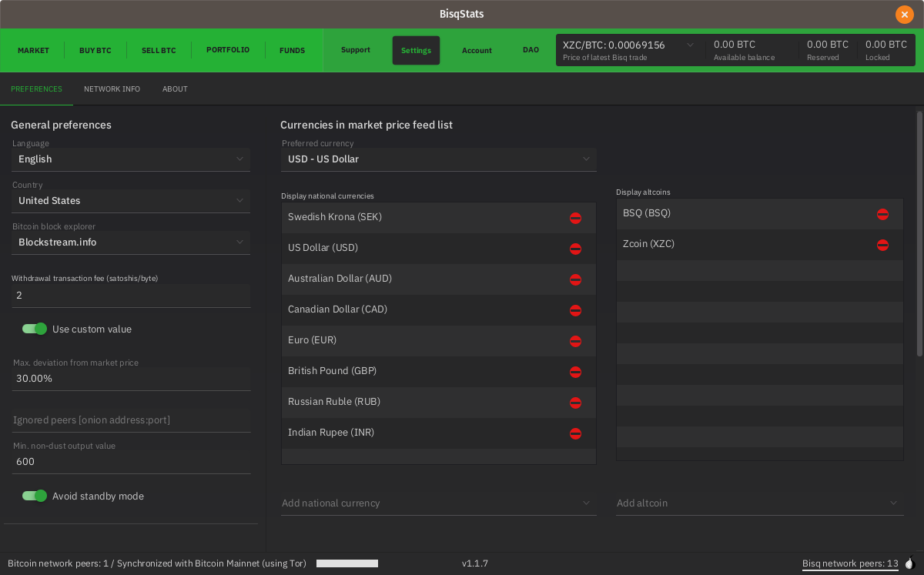Select Australian Dollar (AUD) row text
The image size is (924, 575).
[x=340, y=279]
